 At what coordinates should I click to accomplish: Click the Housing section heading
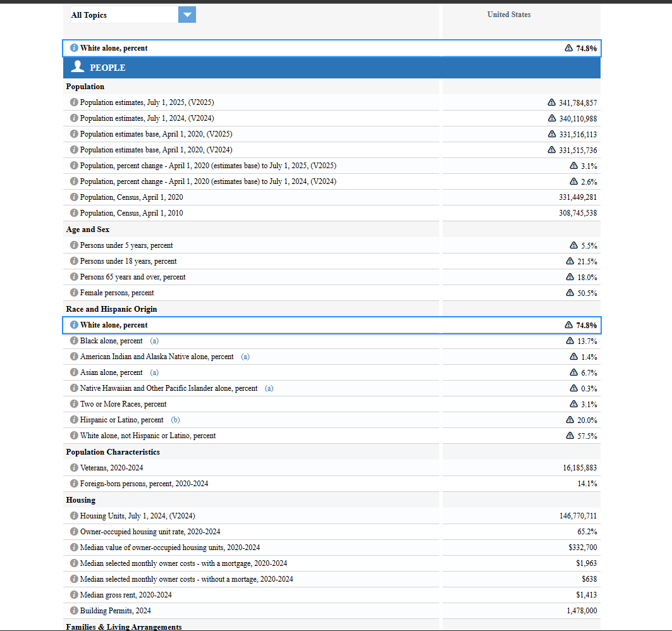coord(80,500)
